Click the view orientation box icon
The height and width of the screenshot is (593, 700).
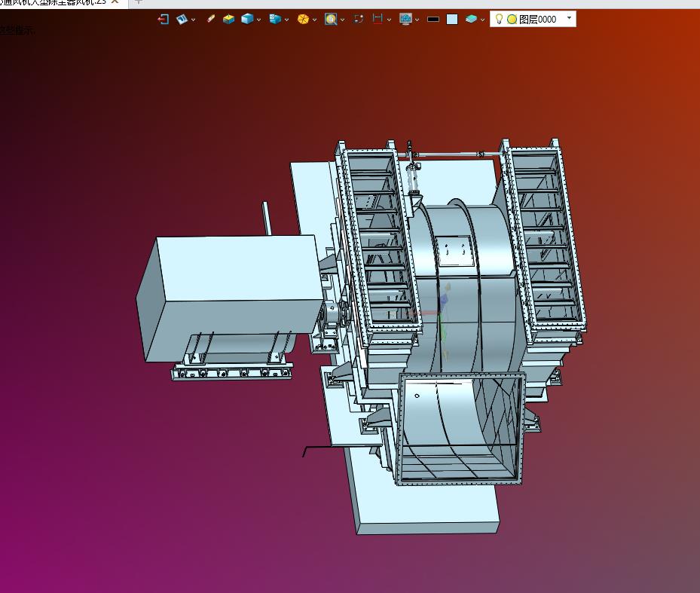pos(275,19)
